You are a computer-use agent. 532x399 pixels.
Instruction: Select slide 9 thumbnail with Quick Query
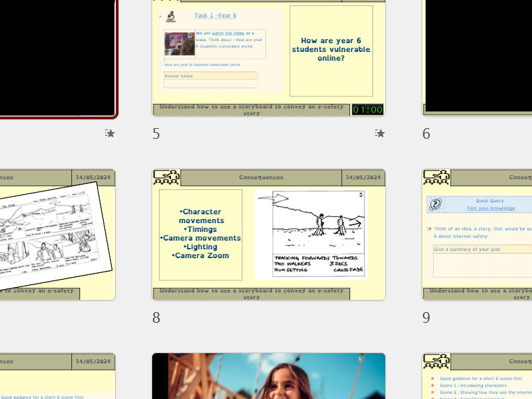[477, 235]
